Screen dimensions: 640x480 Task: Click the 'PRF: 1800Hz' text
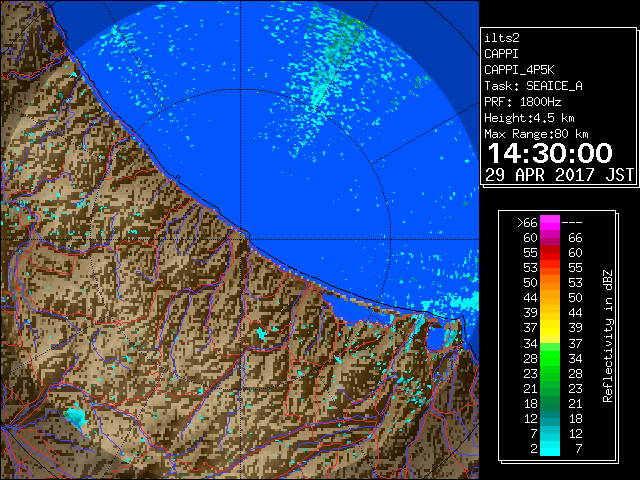[x=522, y=102]
